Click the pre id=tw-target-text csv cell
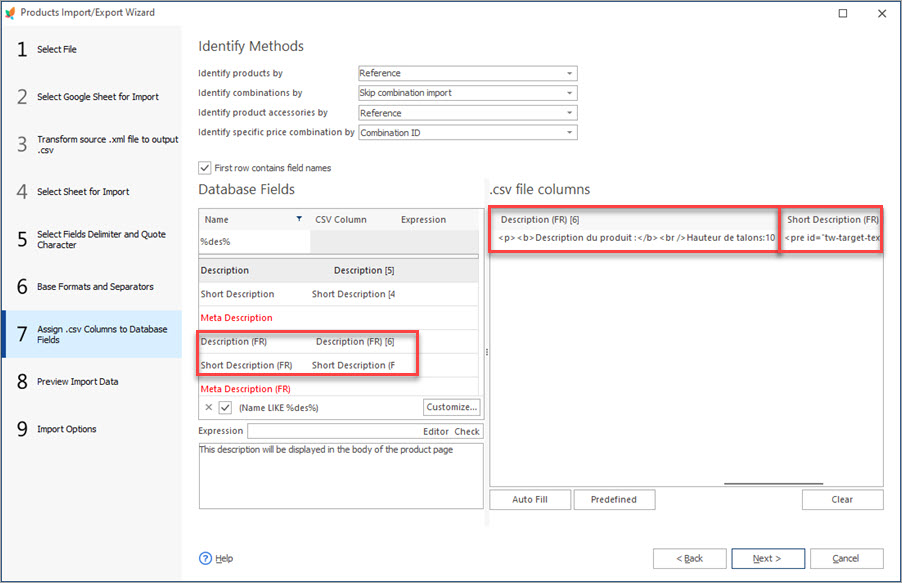This screenshot has height=583, width=902. tap(832, 238)
